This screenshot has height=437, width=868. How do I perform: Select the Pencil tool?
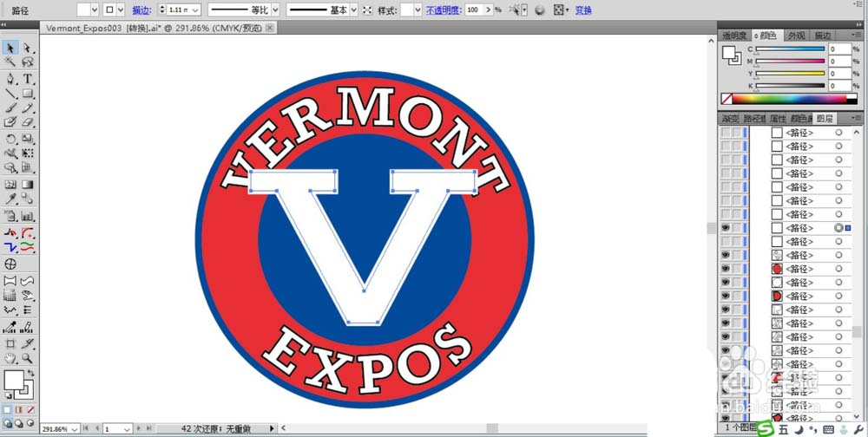[27, 108]
